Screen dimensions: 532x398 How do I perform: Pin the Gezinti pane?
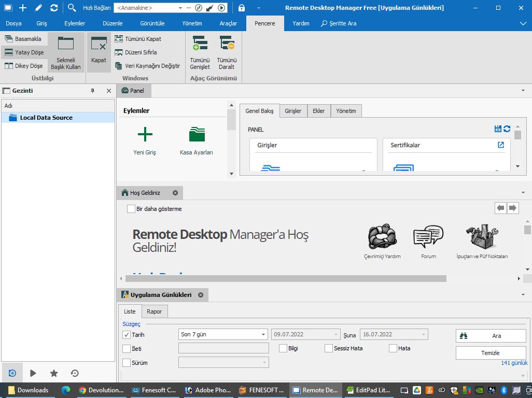(x=93, y=91)
